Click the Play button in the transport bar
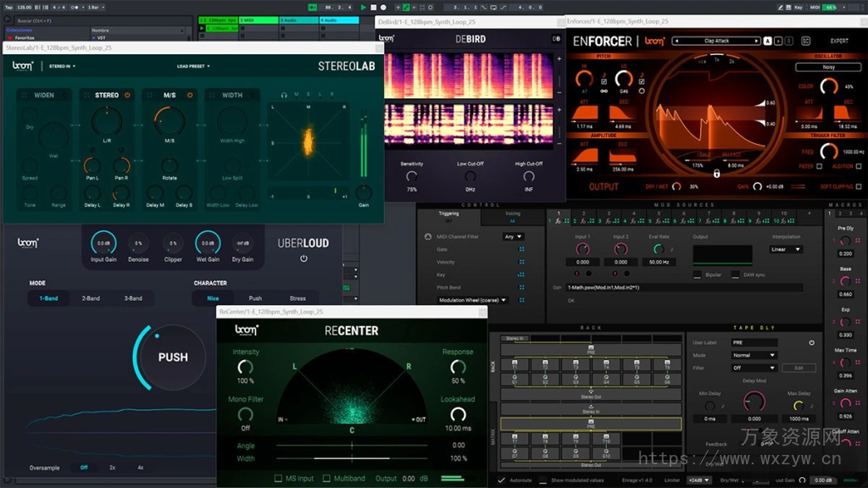The image size is (868, 488). pos(363,7)
